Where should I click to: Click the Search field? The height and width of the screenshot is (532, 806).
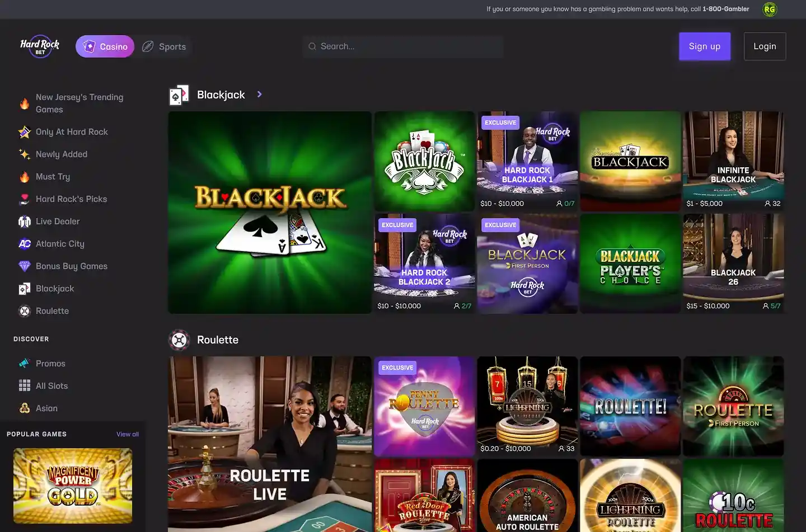click(402, 46)
